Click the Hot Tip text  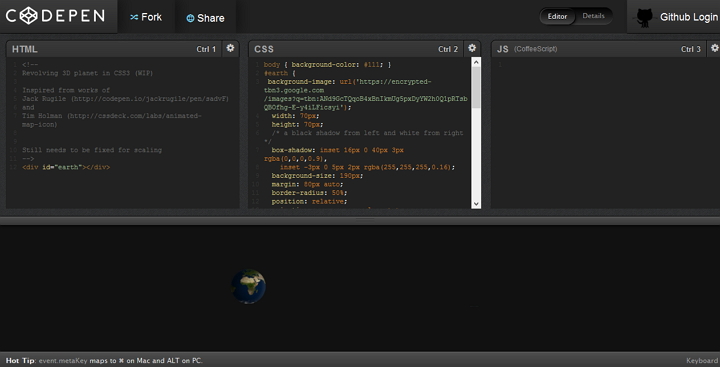point(104,361)
